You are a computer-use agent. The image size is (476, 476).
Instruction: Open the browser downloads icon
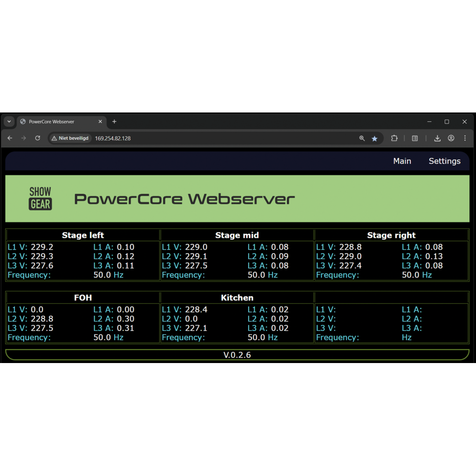pyautogui.click(x=437, y=139)
